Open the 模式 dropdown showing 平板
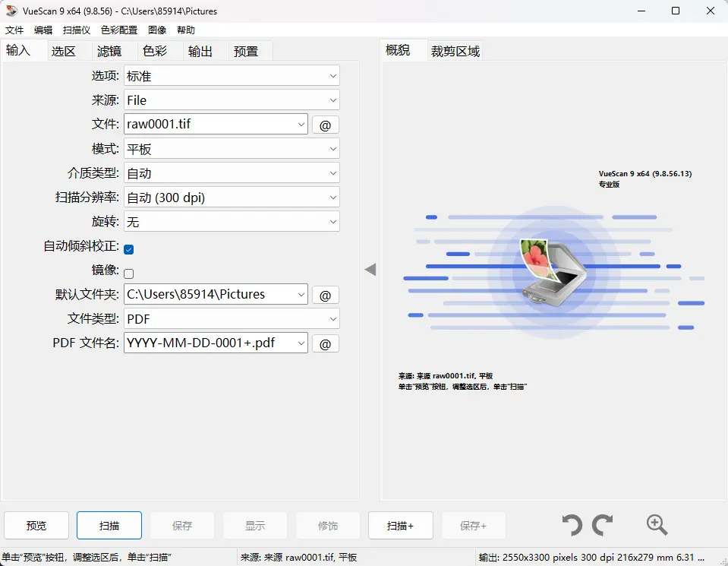 pos(232,149)
